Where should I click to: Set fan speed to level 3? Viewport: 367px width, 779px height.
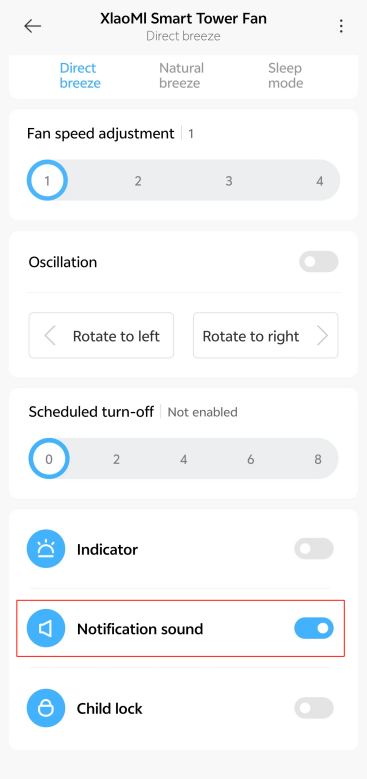pyautogui.click(x=228, y=181)
